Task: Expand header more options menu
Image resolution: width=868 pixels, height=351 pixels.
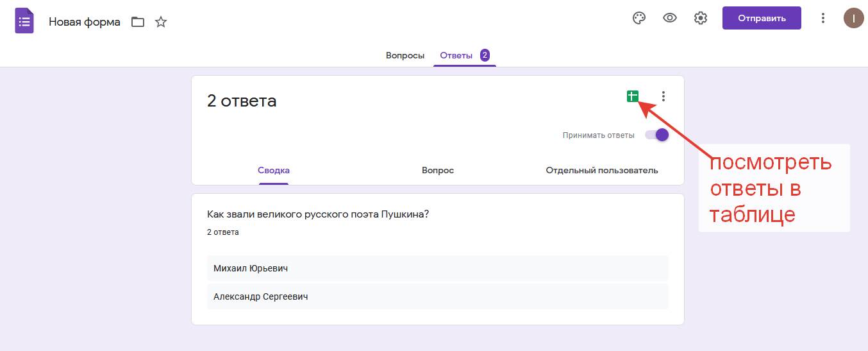Action: point(823,18)
